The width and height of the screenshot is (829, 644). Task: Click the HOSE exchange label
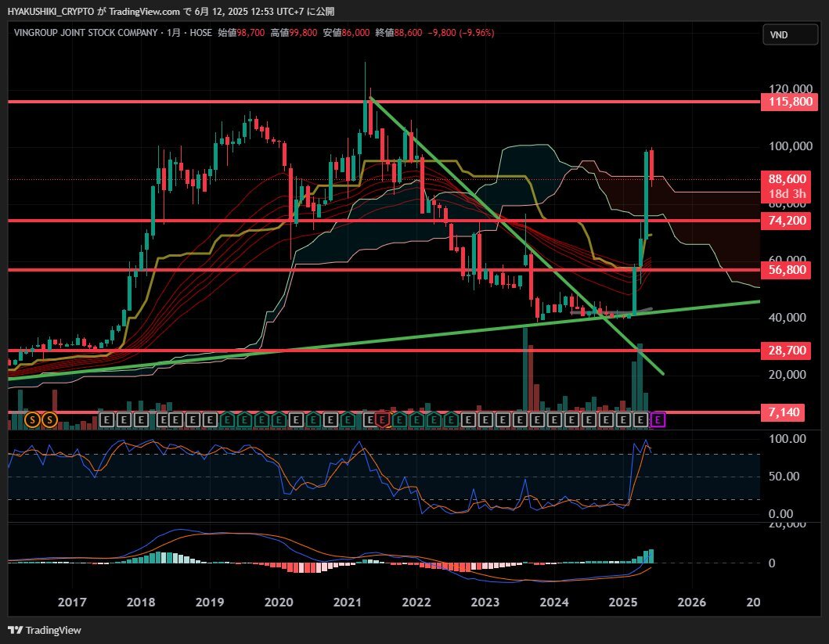[201, 33]
